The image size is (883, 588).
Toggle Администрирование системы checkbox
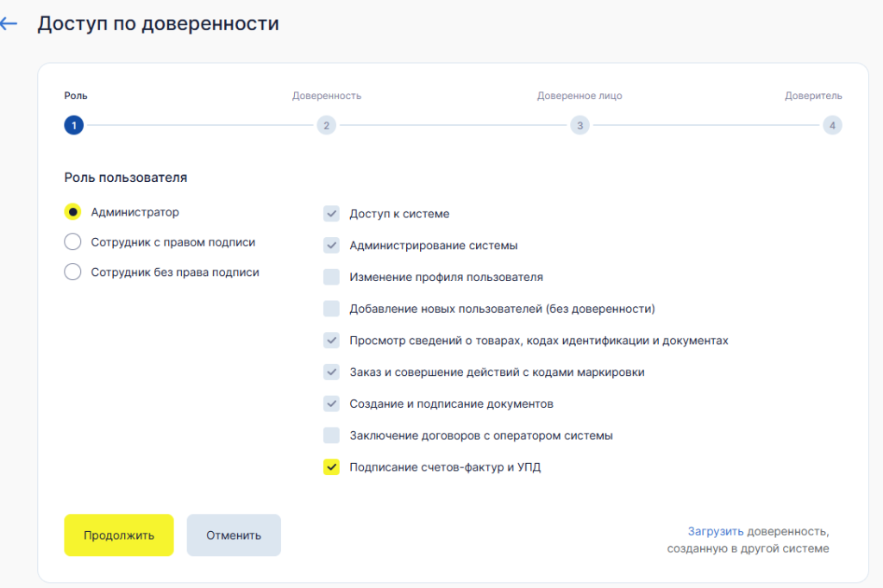331,245
